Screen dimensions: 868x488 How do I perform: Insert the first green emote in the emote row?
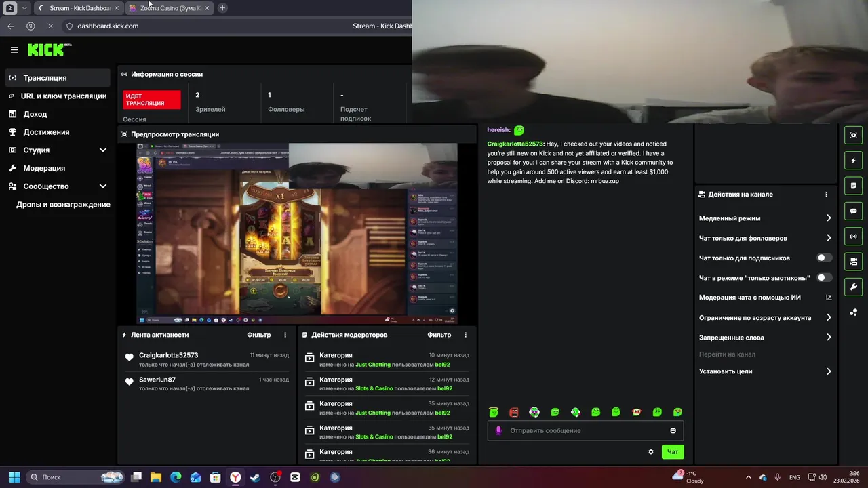[494, 412]
